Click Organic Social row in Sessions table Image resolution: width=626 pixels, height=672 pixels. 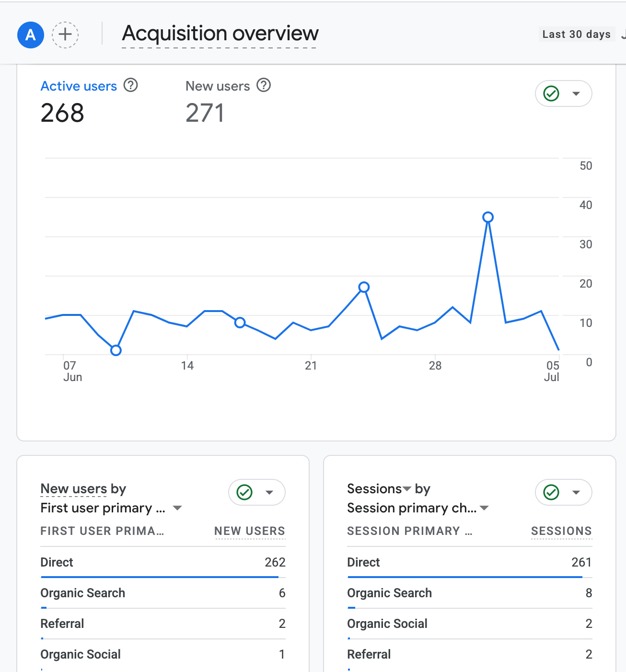point(470,624)
